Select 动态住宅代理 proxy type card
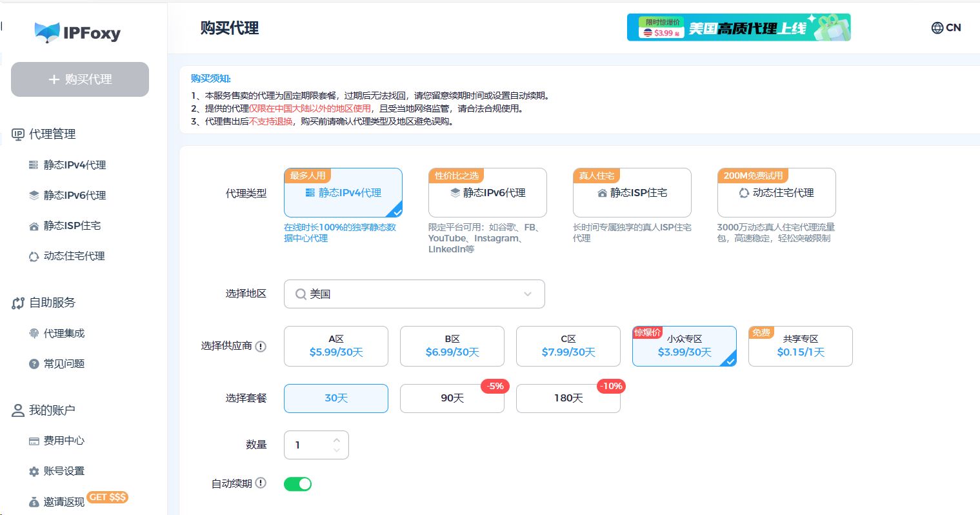 777,192
